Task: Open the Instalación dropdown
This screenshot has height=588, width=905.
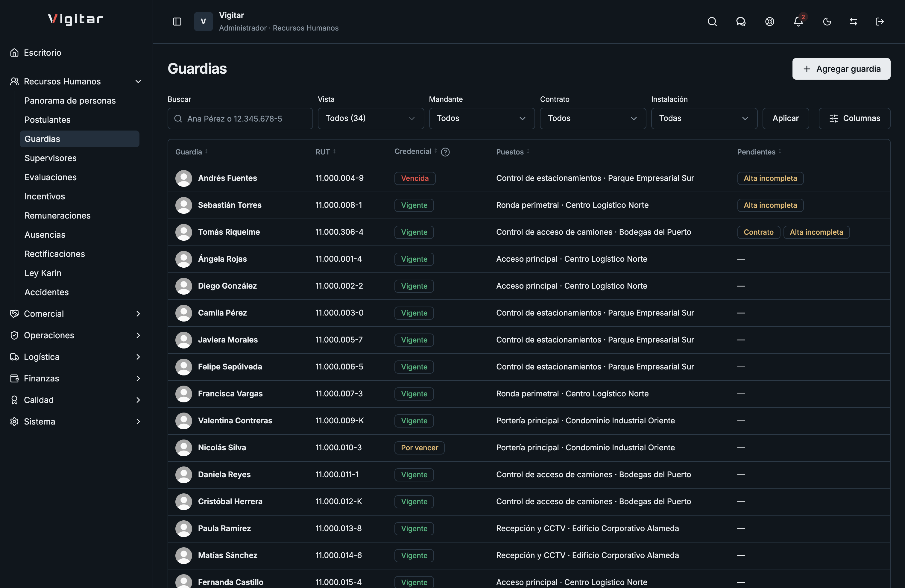Action: click(x=704, y=118)
